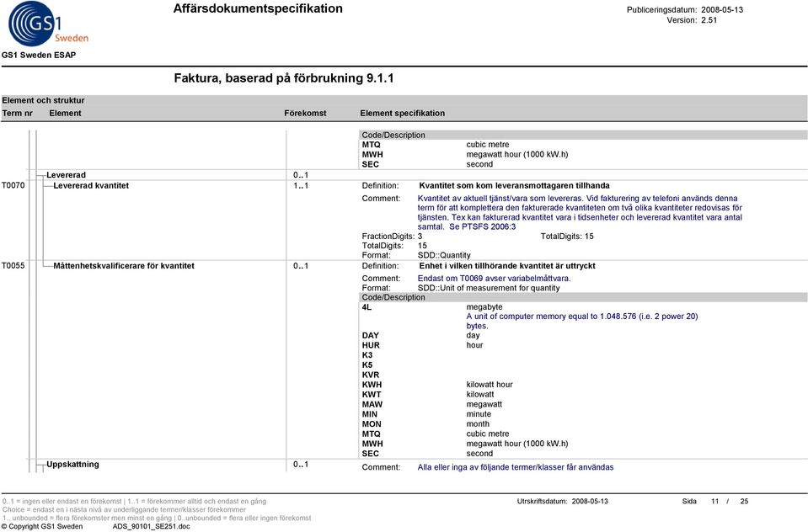Click the 'Faktura, baserad på förbrukning 9.1.1' heading
This screenshot has width=808, height=532.
(283, 78)
